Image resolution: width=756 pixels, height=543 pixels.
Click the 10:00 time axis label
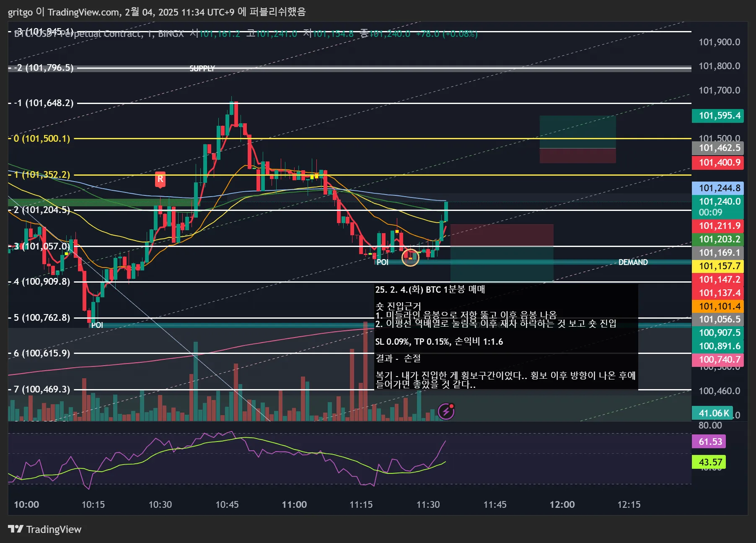pos(26,504)
